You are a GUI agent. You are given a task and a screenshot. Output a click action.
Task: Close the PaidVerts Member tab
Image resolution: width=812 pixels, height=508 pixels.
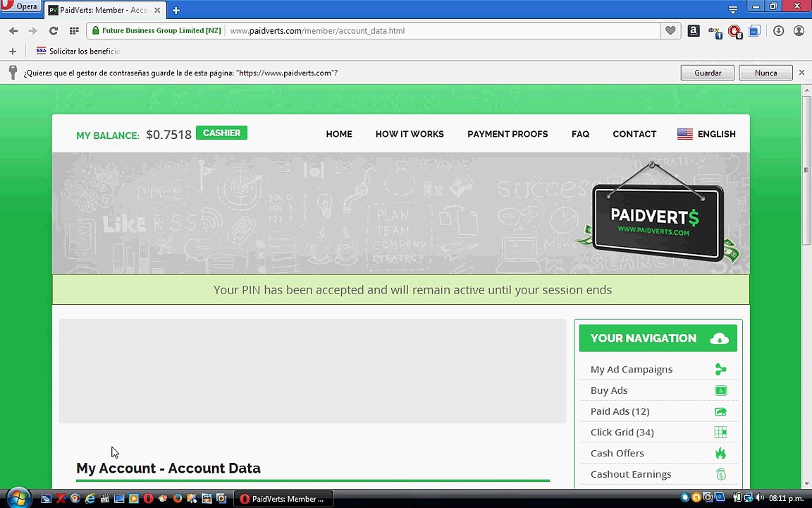pos(157,10)
